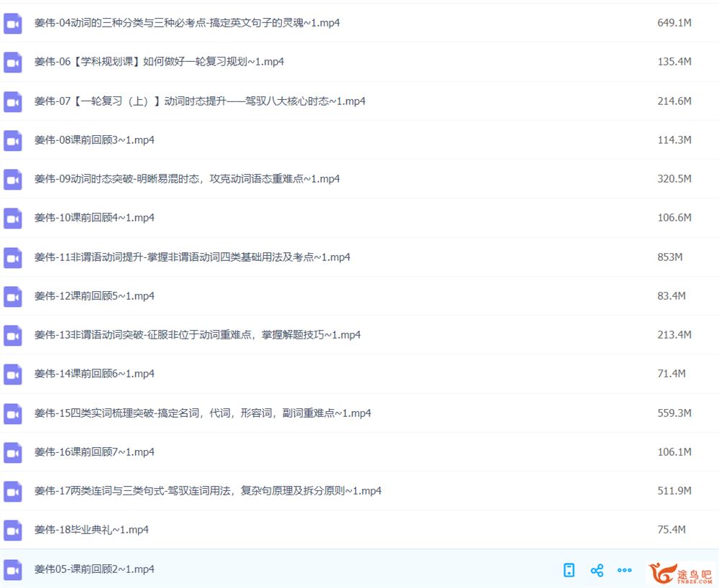Viewport: 719px width, 588px height.
Task: Click the video icon for 姜伟-14课前回顾6
Action: click(x=13, y=375)
